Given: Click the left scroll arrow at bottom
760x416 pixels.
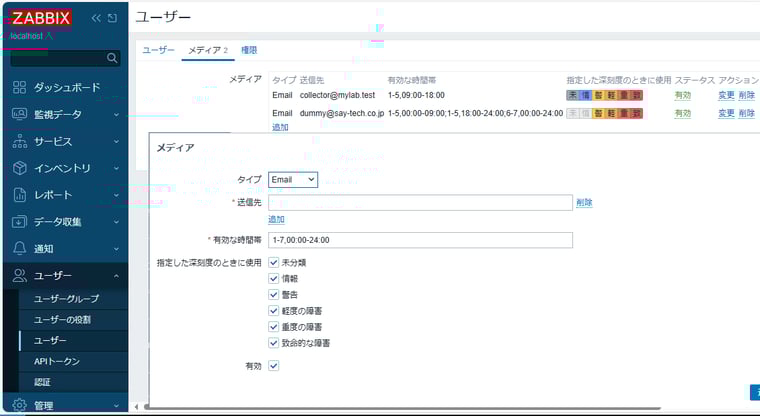Looking at the screenshot, I should pyautogui.click(x=137, y=407).
